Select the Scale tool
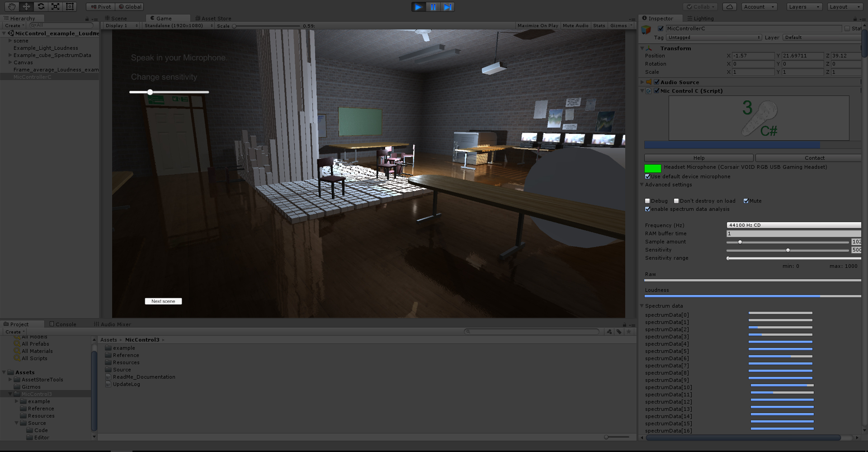 [x=55, y=6]
